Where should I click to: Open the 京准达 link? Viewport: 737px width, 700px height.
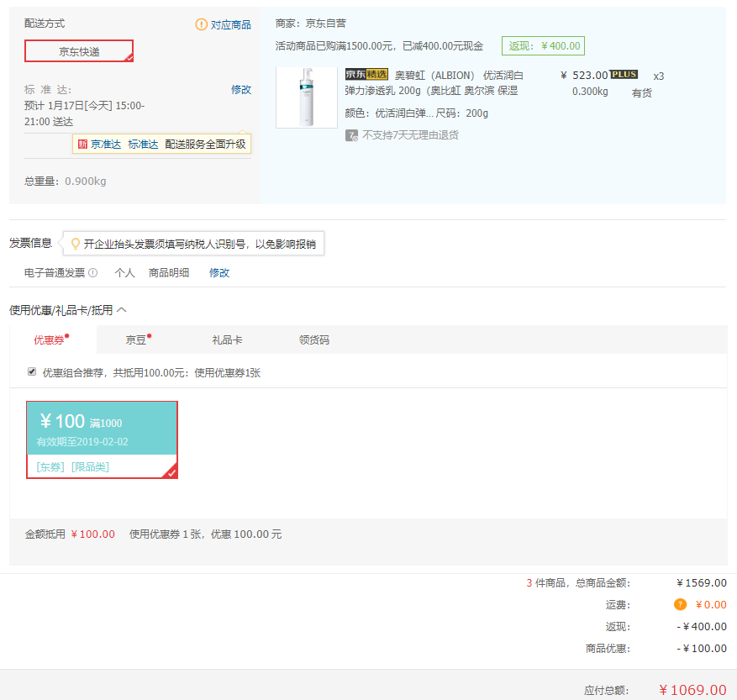[x=106, y=145]
